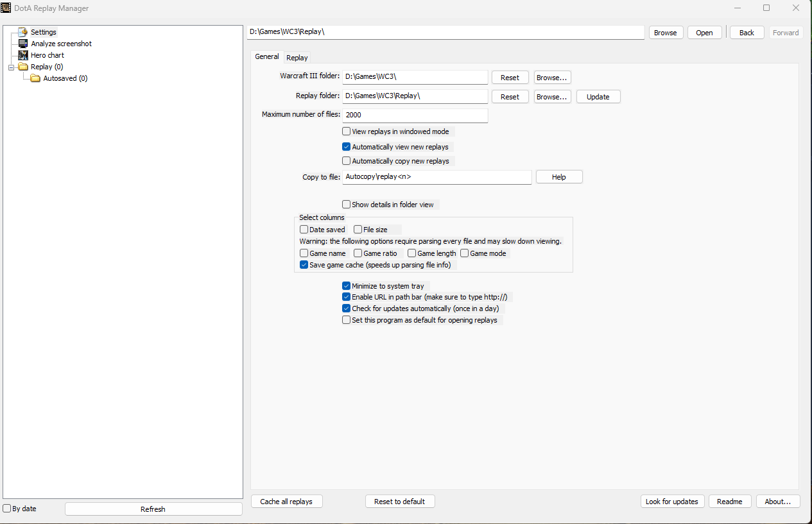This screenshot has width=812, height=524.
Task: Click the Autosaved folder icon
Action: click(35, 78)
